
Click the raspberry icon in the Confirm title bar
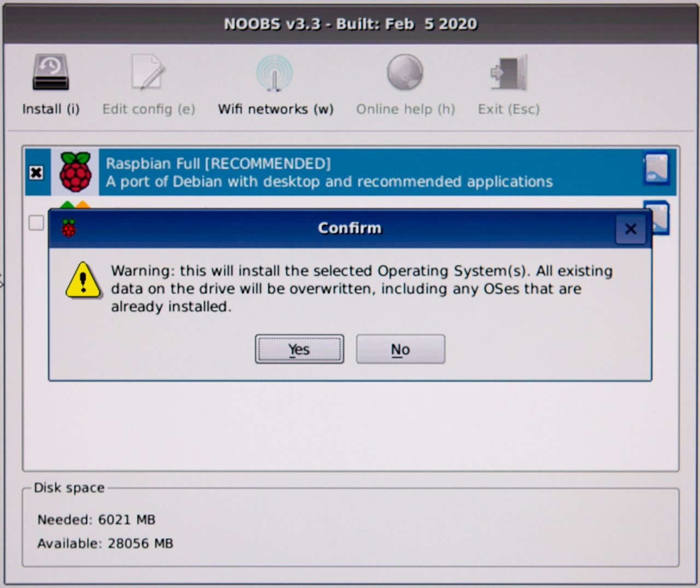pyautogui.click(x=68, y=228)
